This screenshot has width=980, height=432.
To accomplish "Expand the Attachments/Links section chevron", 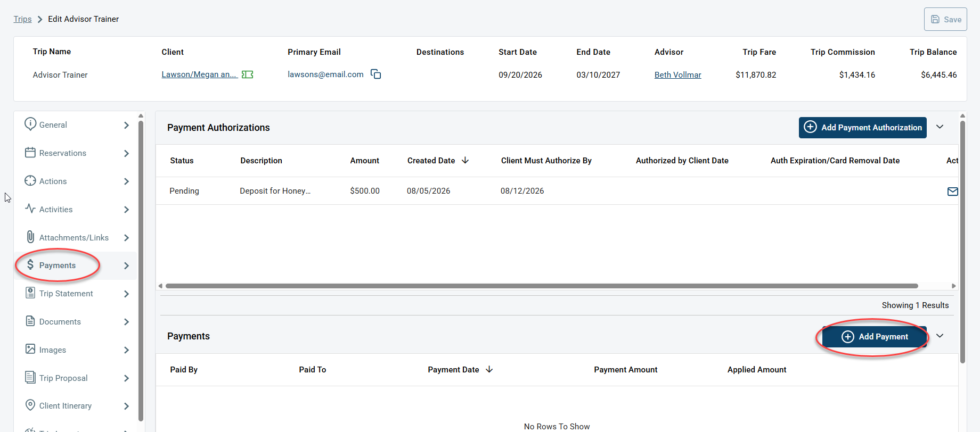I will click(x=126, y=238).
